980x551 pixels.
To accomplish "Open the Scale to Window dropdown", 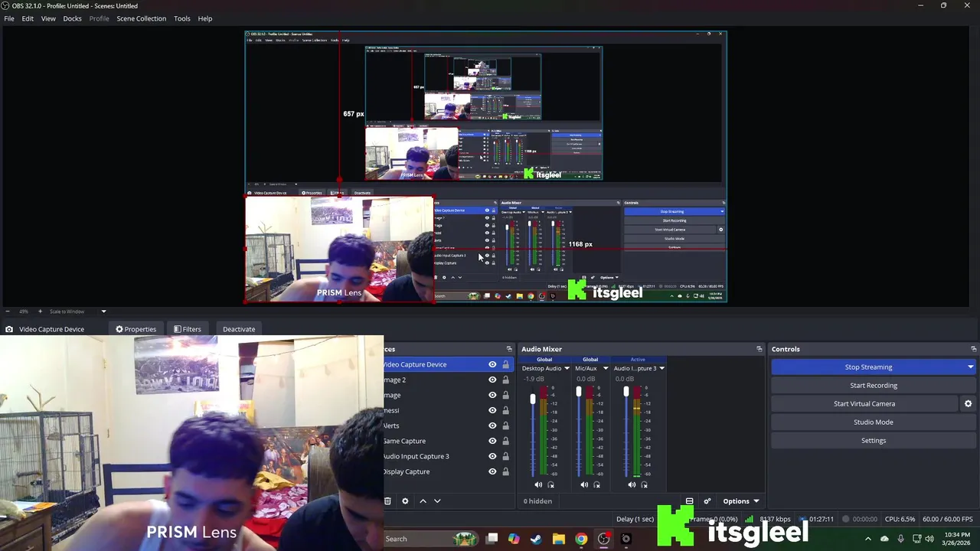I will 103,311.
